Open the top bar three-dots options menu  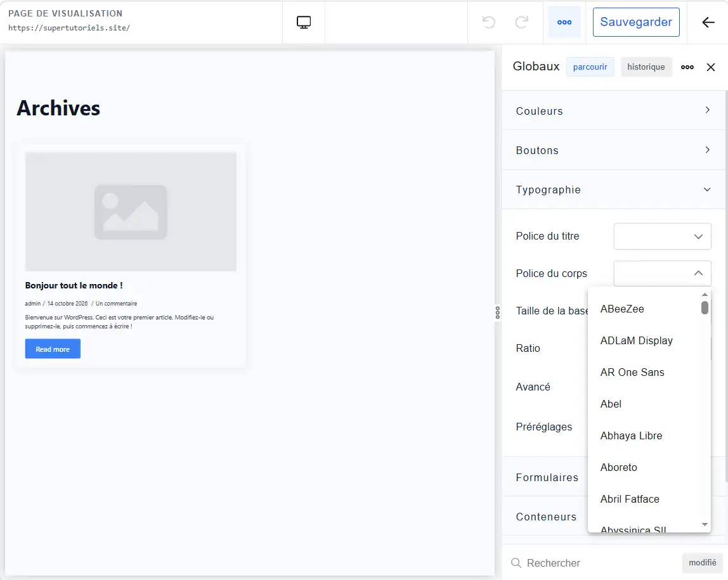pos(564,22)
